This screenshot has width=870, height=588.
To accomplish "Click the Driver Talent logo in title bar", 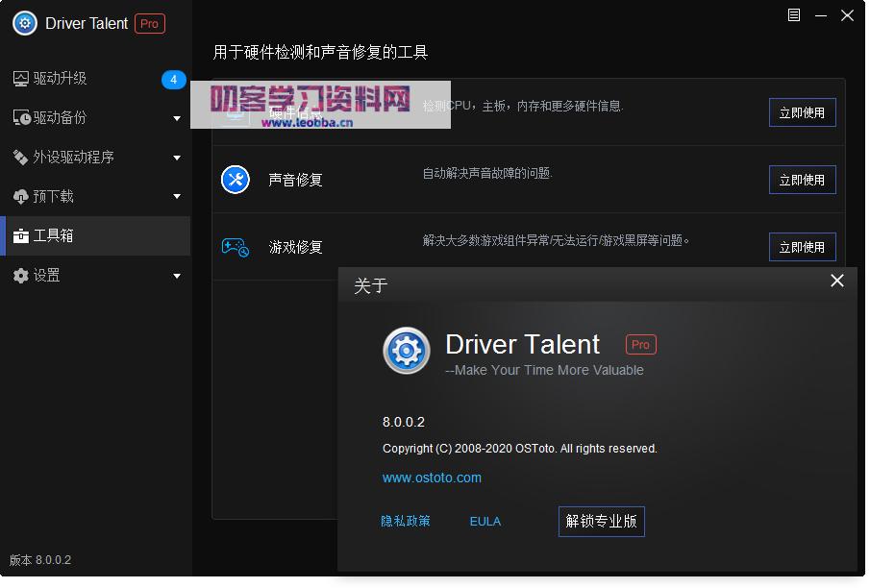I will point(23,23).
